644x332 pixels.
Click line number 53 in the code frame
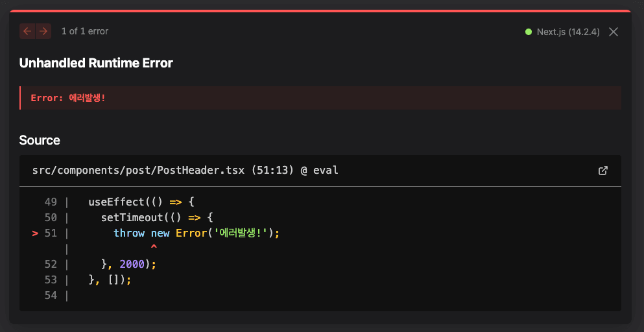(51, 279)
